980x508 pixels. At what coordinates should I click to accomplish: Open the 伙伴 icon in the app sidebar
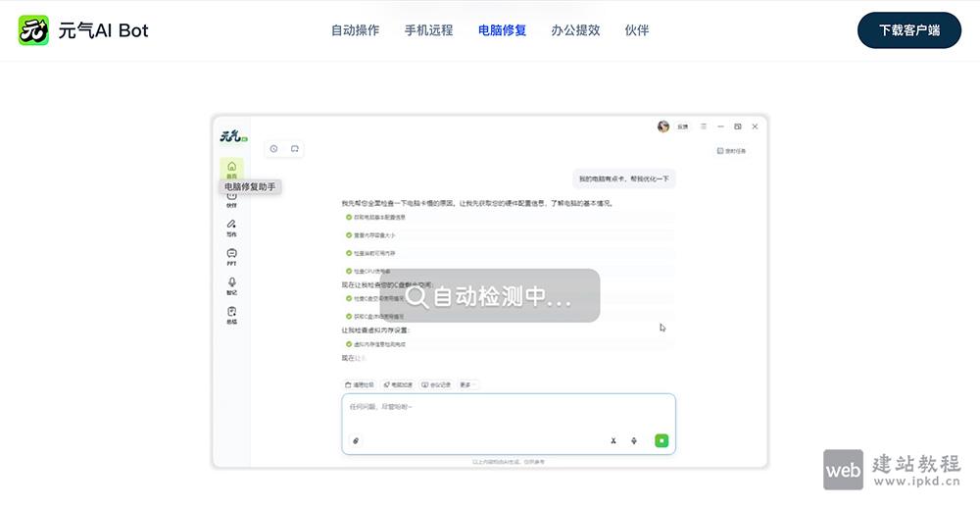coord(232,200)
